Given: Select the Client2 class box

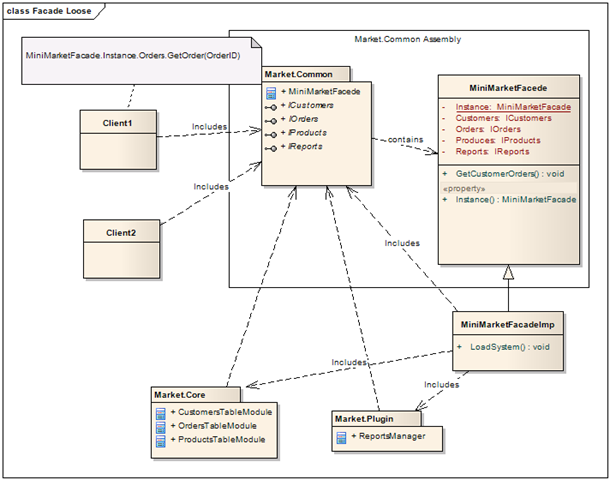Looking at the screenshot, I should [x=121, y=249].
